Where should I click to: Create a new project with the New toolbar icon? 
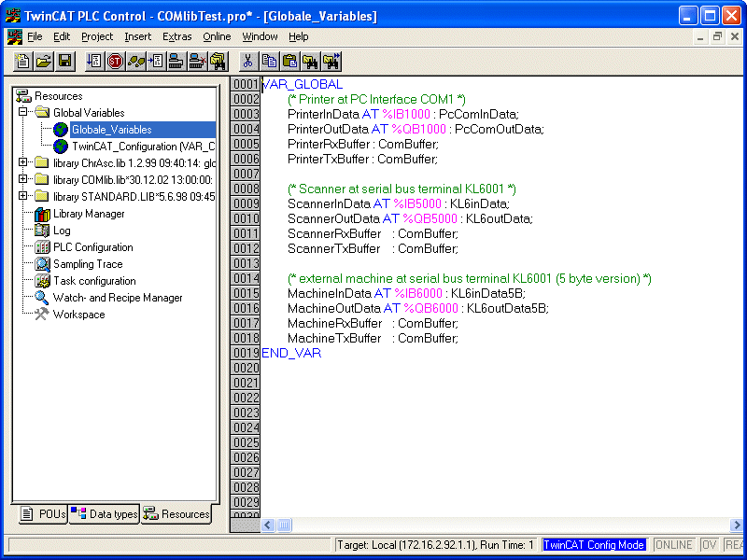pos(22,61)
